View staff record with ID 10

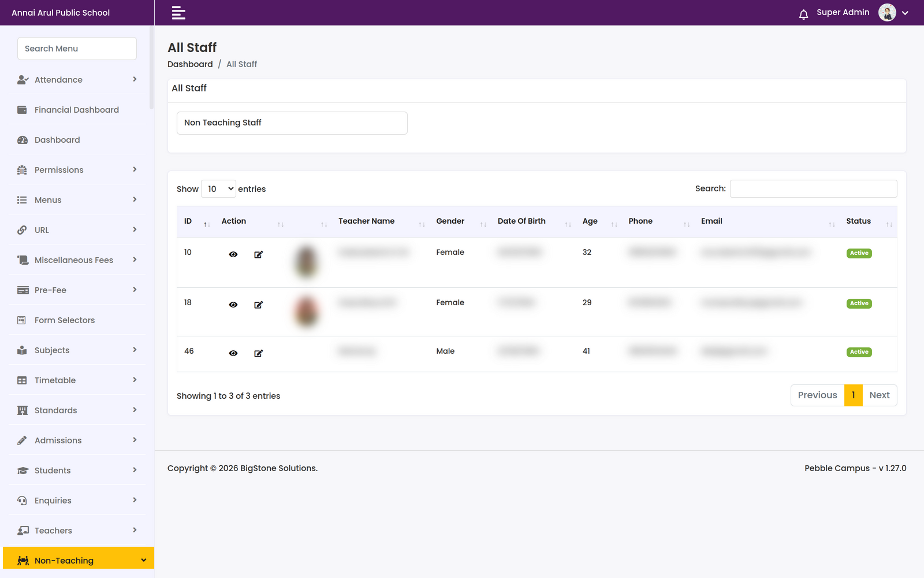point(233,254)
